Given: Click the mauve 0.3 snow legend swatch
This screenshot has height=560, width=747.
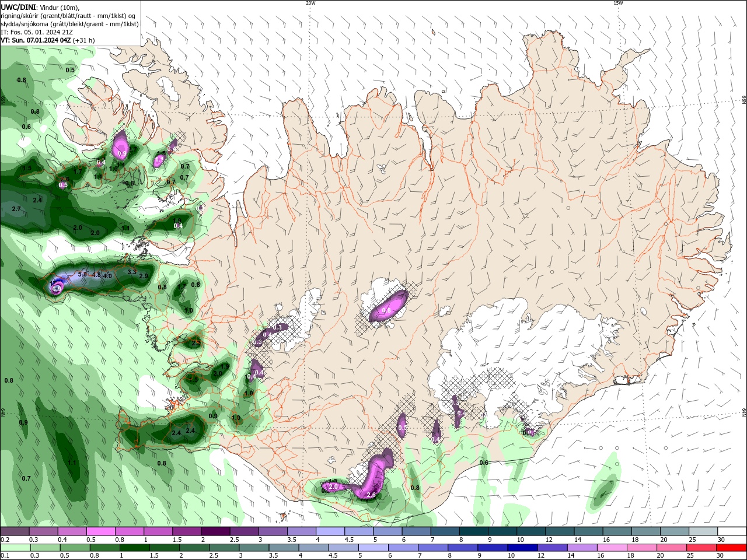Looking at the screenshot, I should 43,531.
